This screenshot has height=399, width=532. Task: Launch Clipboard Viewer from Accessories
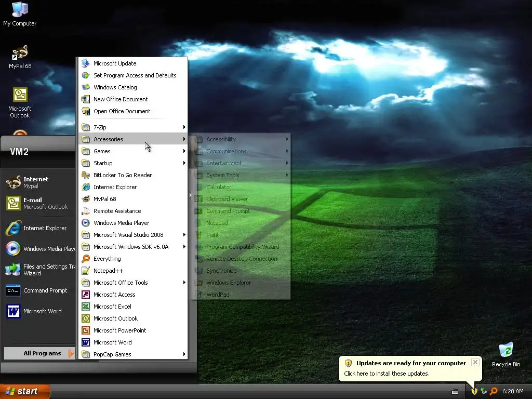[241, 199]
